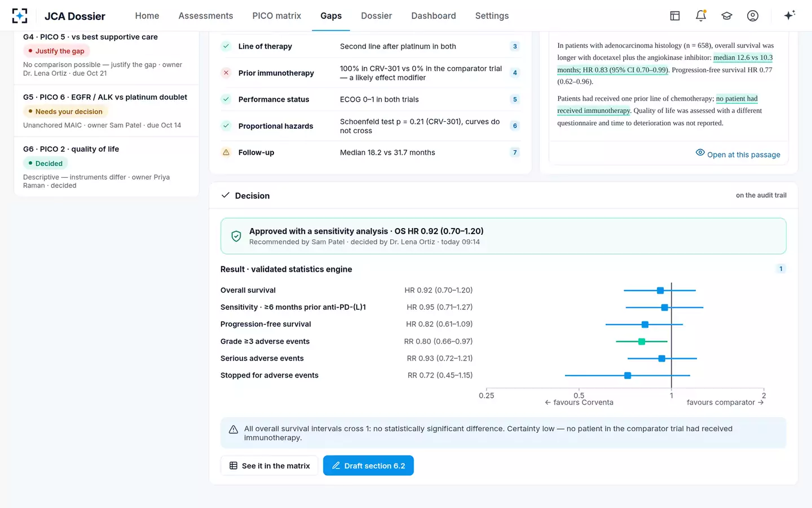Open the AI sparkle assistant icon
This screenshot has width=812, height=508.
789,15
